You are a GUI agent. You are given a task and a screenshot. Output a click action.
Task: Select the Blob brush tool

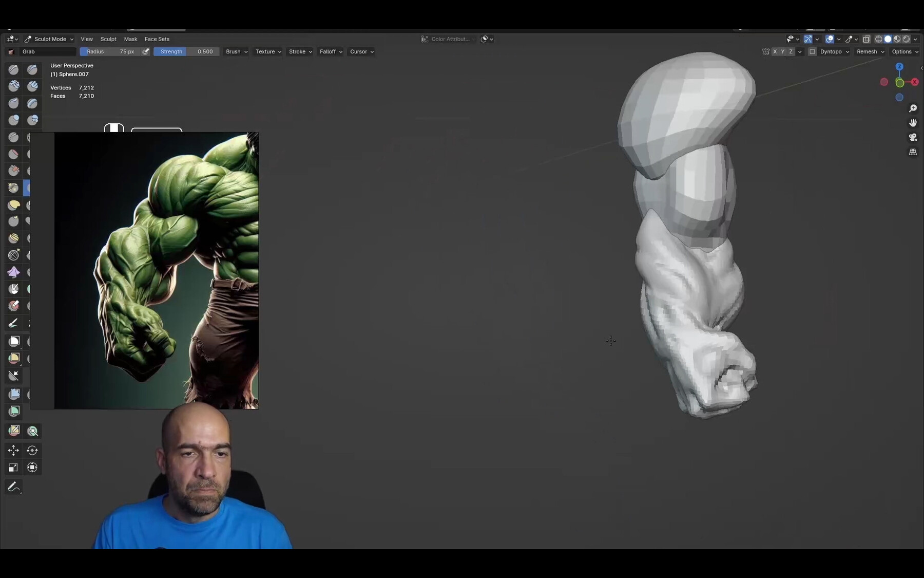(x=32, y=120)
